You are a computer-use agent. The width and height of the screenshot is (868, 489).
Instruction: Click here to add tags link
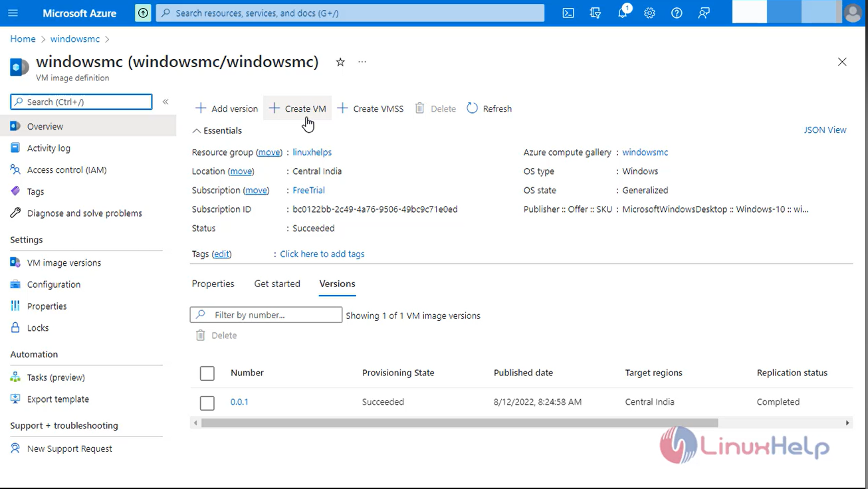[322, 254]
